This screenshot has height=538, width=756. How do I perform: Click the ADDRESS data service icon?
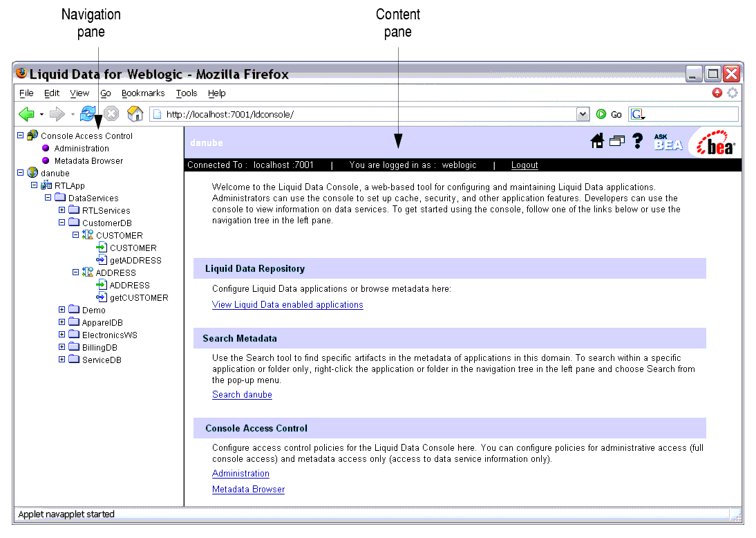tap(88, 272)
